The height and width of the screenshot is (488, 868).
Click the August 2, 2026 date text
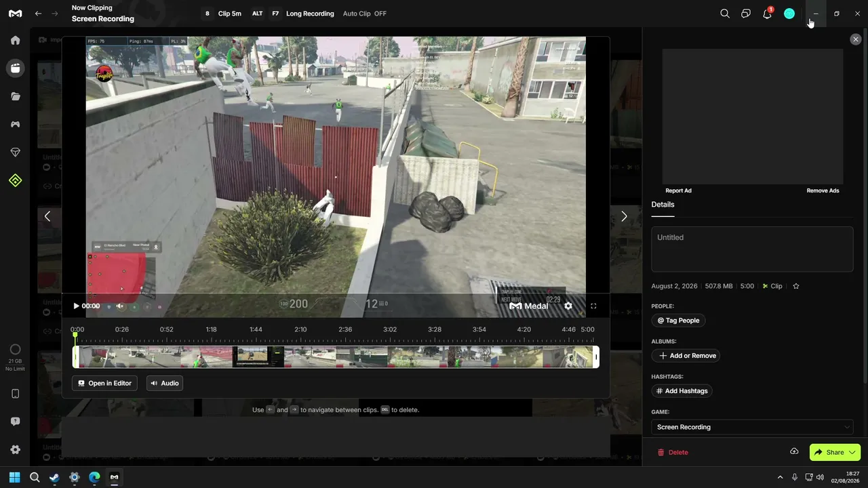pos(674,286)
